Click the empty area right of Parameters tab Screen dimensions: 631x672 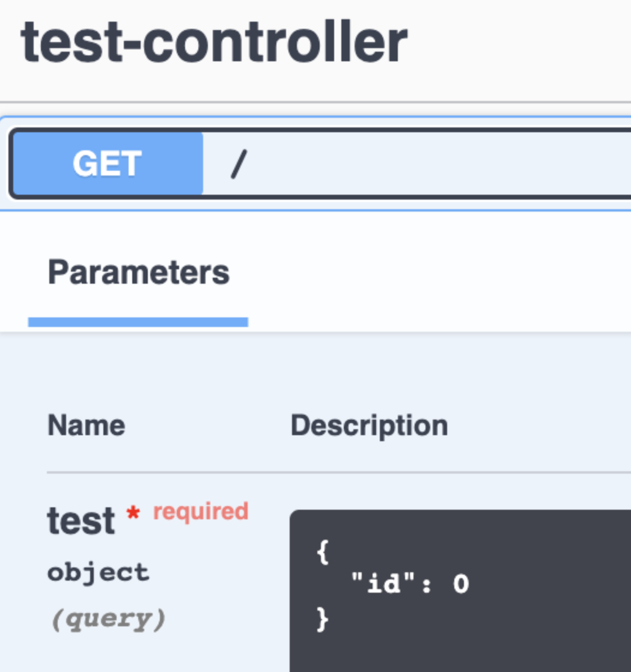point(439,273)
